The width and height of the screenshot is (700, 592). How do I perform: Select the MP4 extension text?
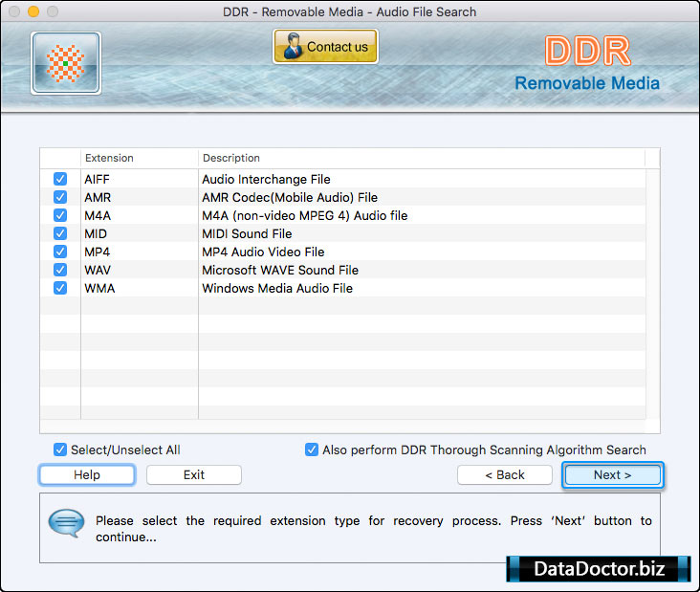click(97, 252)
